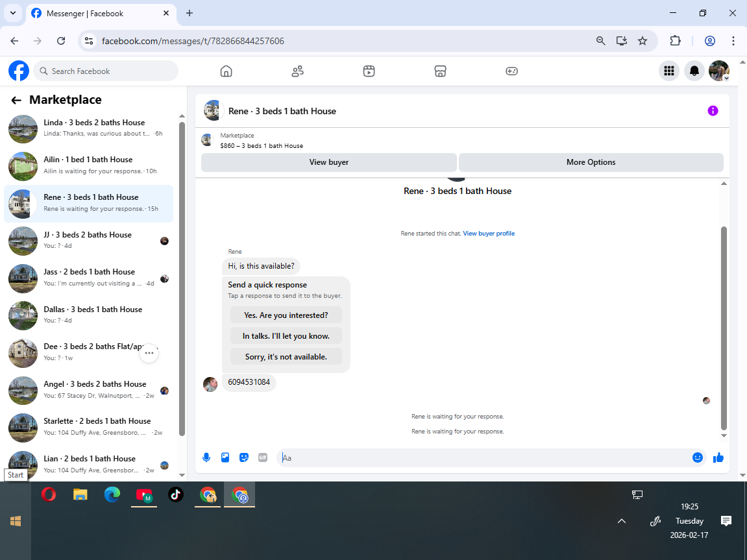
Task: Send a thumbs-up like
Action: 718,457
